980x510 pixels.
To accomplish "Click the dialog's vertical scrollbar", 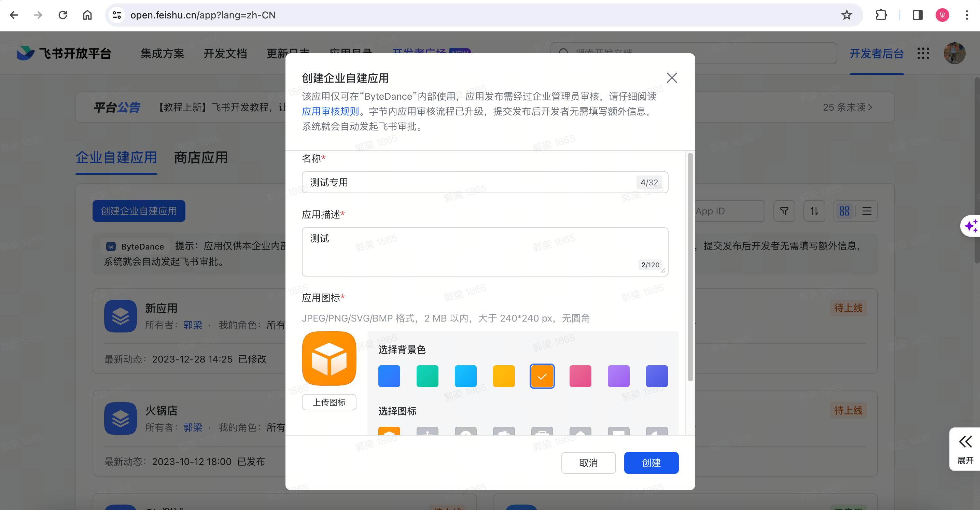I will [x=690, y=266].
